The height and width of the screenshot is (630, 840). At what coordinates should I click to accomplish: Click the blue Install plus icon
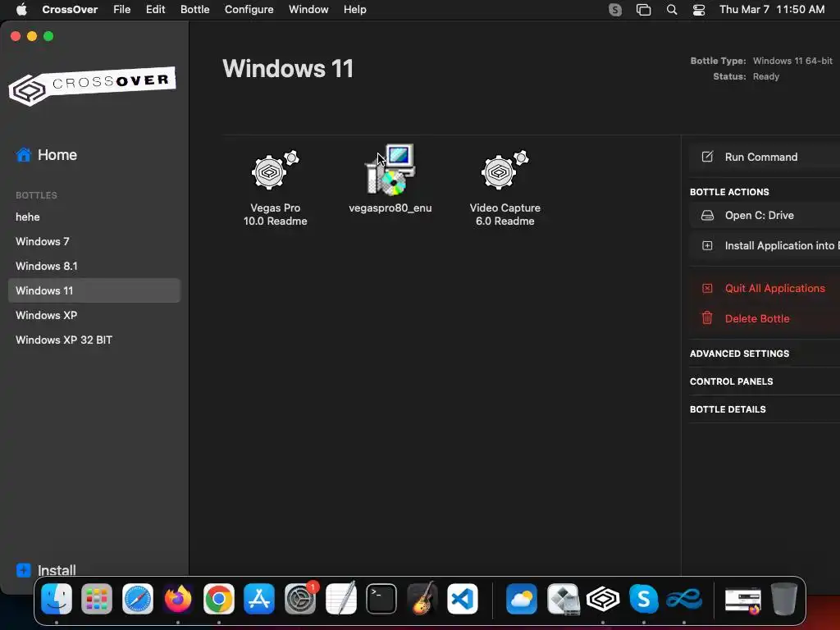point(24,570)
